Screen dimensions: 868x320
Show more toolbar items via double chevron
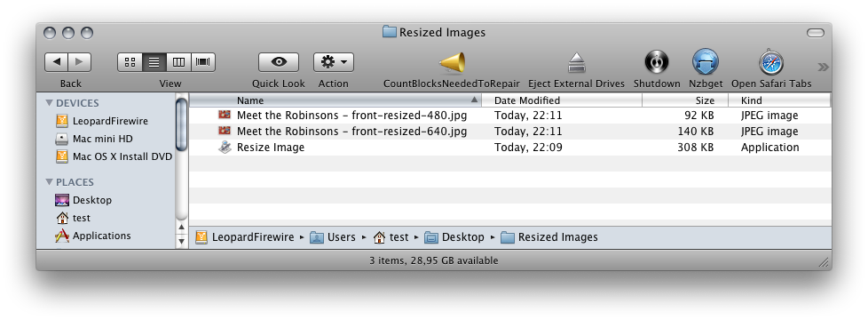click(823, 67)
